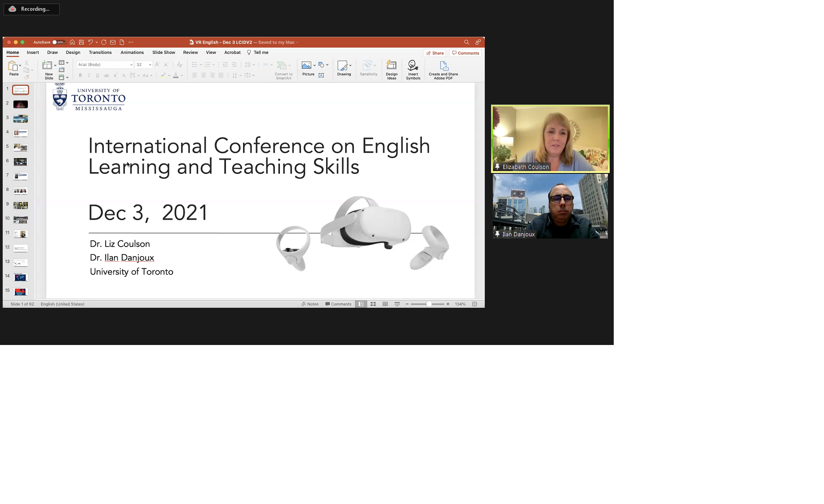Screen dimensions: 824x504
Task: Switch to Slide Sorter view icon
Action: (x=373, y=304)
